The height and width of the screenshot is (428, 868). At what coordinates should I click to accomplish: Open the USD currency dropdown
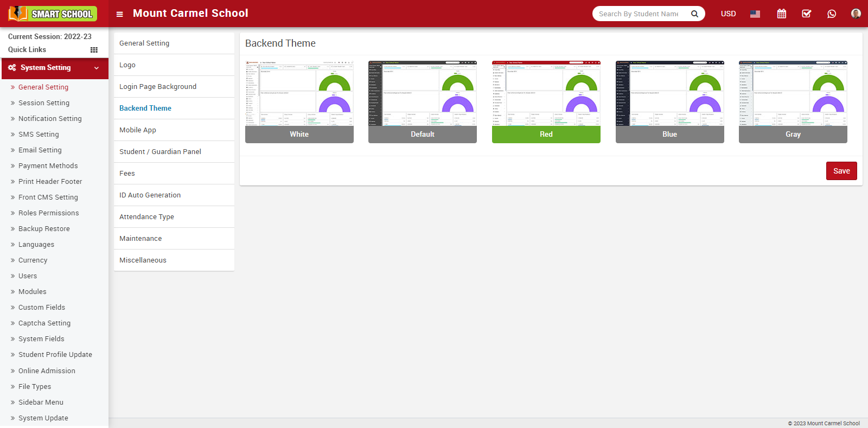pos(728,14)
